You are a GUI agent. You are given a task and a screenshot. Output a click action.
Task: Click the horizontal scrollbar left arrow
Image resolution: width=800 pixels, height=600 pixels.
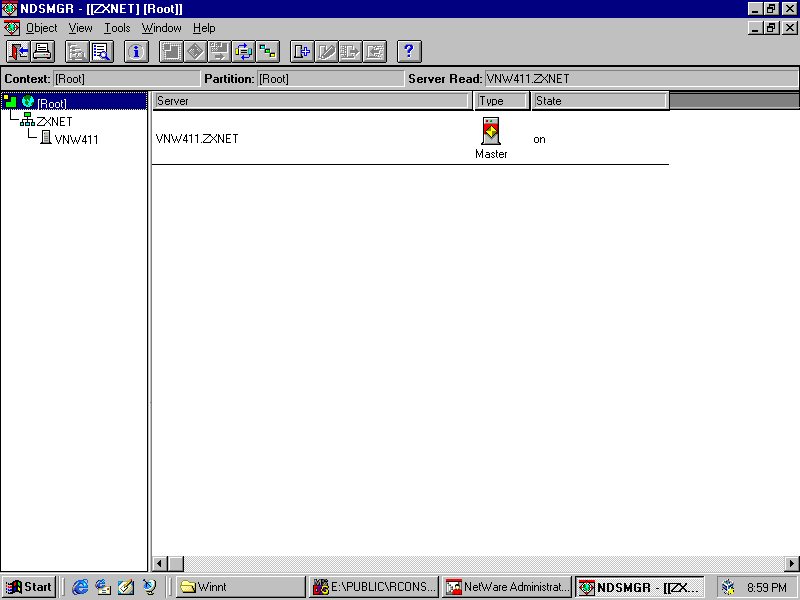click(160, 564)
